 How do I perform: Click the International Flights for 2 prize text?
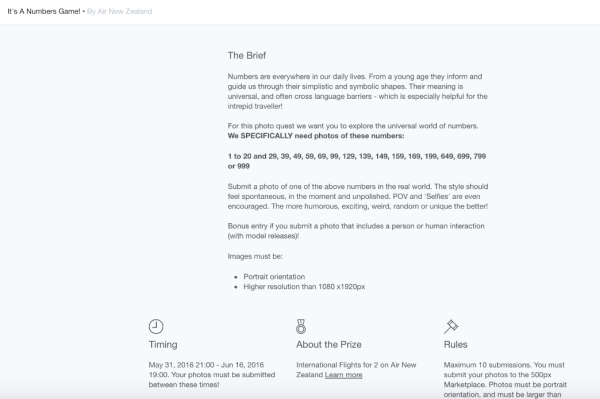[356, 370]
